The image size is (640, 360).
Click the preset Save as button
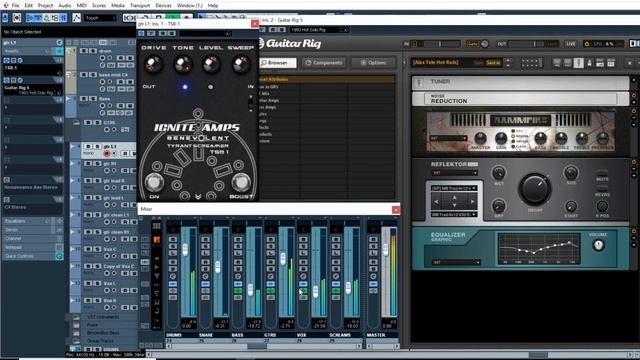click(x=493, y=63)
